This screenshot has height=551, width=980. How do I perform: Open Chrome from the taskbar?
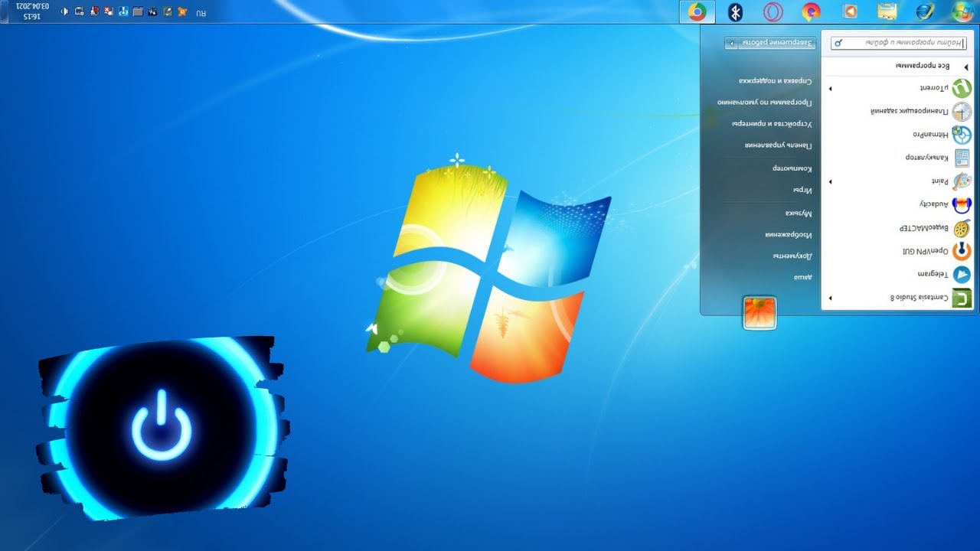click(697, 11)
